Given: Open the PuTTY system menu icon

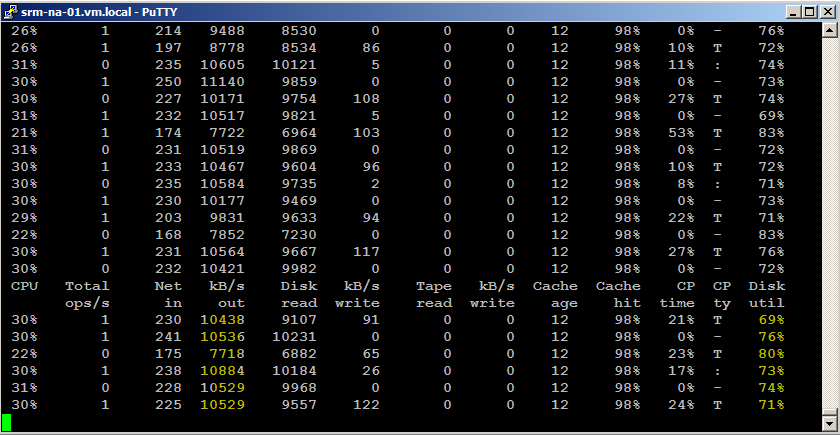Looking at the screenshot, I should tap(11, 11).
